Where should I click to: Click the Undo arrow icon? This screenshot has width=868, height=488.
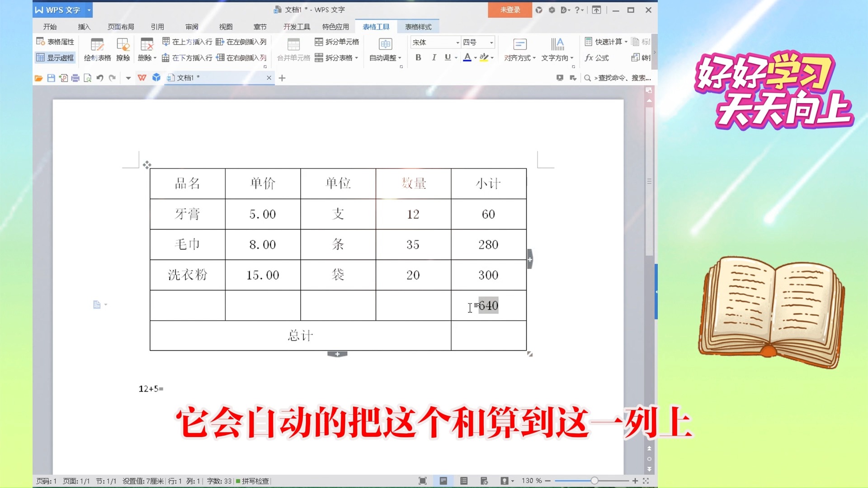click(100, 78)
